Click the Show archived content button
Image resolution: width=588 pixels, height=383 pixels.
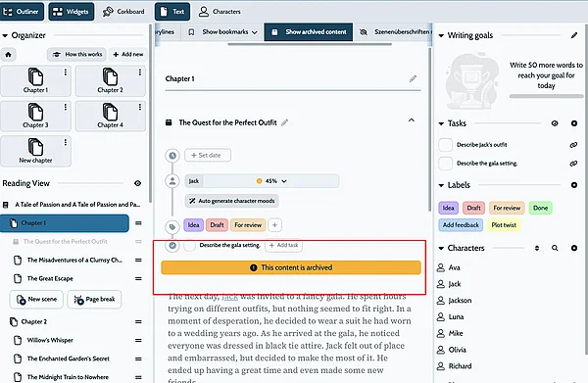tap(309, 32)
